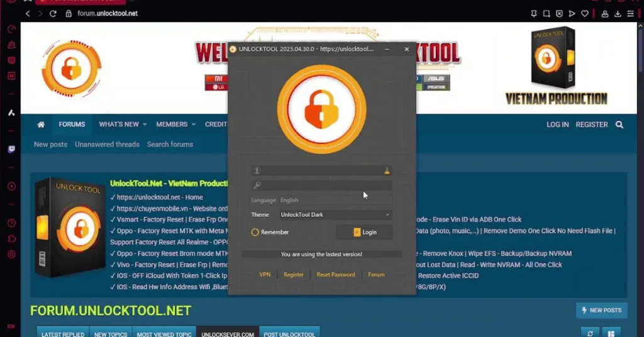Open the FORUMS nav item
This screenshot has height=337, width=644.
click(x=72, y=124)
